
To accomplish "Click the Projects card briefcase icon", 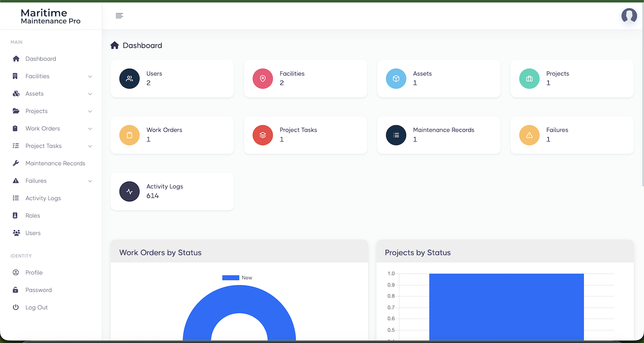I will pos(529,79).
